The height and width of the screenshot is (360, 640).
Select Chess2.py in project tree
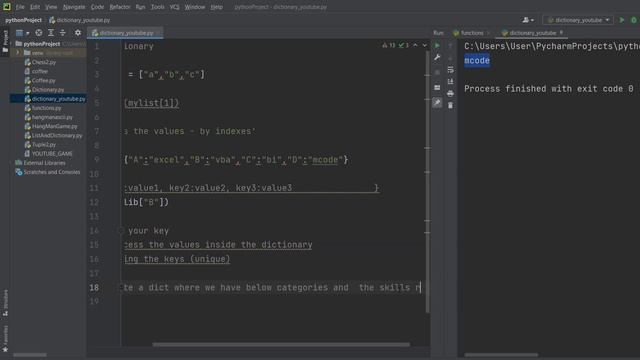click(44, 62)
